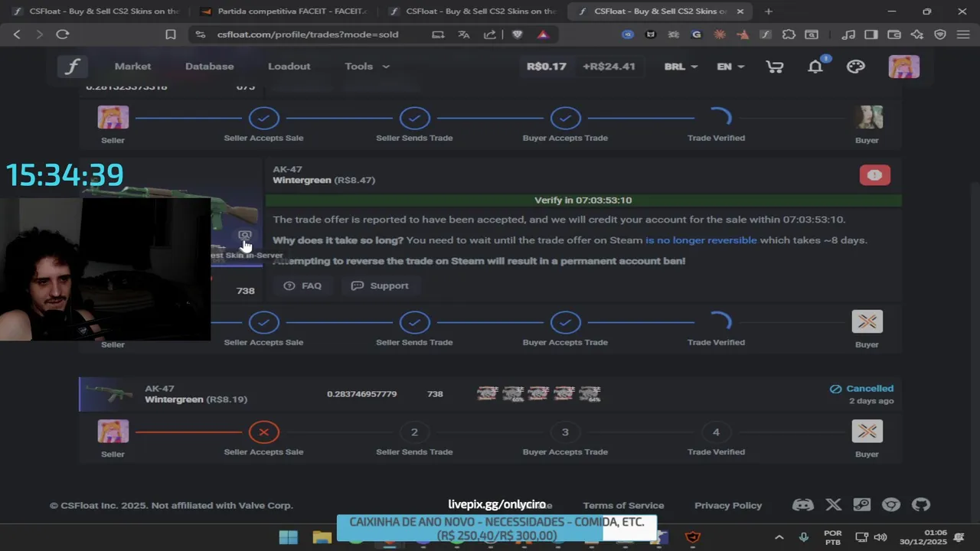
Task: Click the +R$24.41 pending balance
Action: [609, 67]
